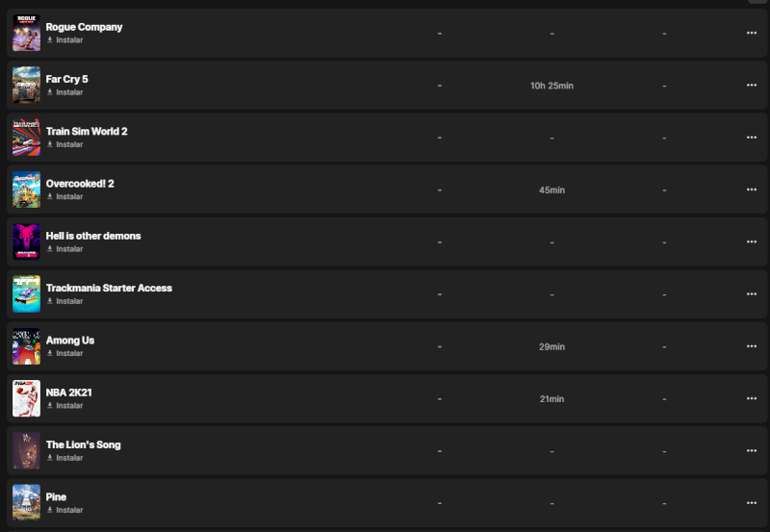Show the ellipsis menu for Overcooked! 2
Viewport: 770px width, 532px height.
point(752,190)
